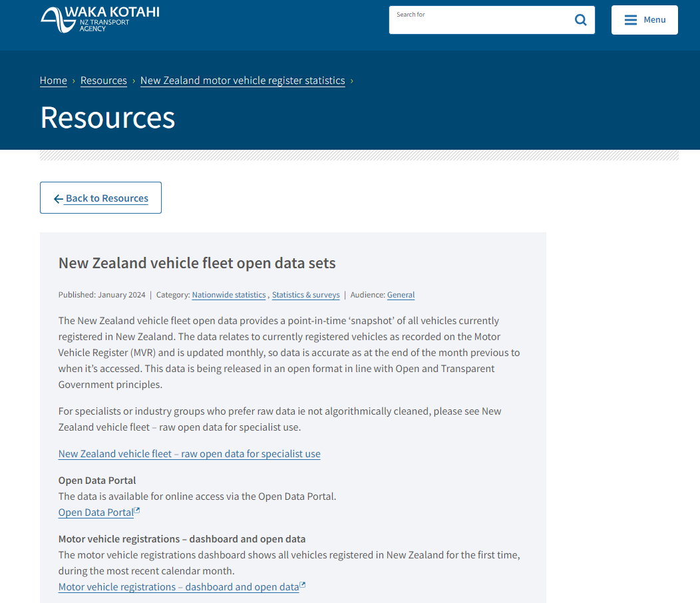Click external link icon after Open Data Portal
The height and width of the screenshot is (603, 700).
click(137, 511)
